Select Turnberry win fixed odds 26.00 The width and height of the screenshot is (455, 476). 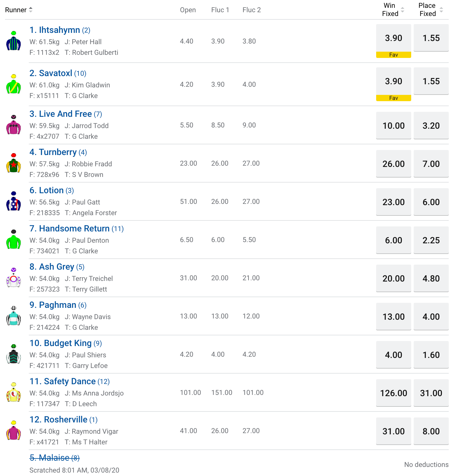(394, 164)
